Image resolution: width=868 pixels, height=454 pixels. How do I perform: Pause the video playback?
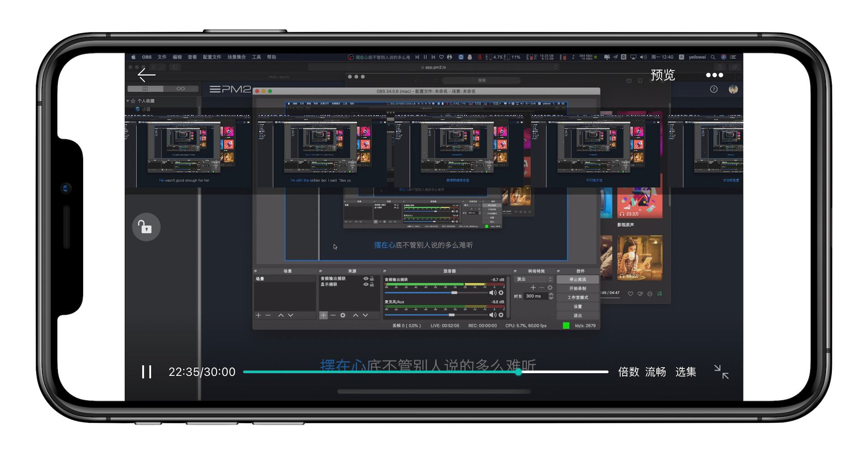coord(146,372)
